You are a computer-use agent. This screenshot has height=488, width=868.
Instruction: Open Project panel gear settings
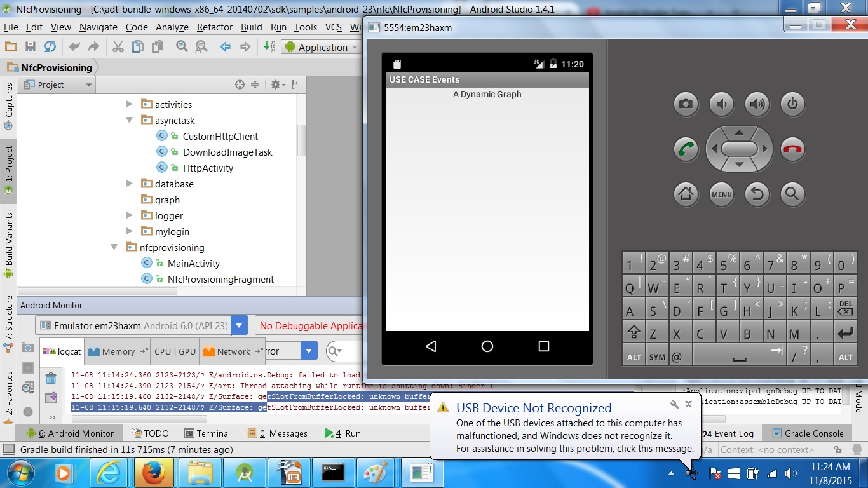click(x=276, y=85)
